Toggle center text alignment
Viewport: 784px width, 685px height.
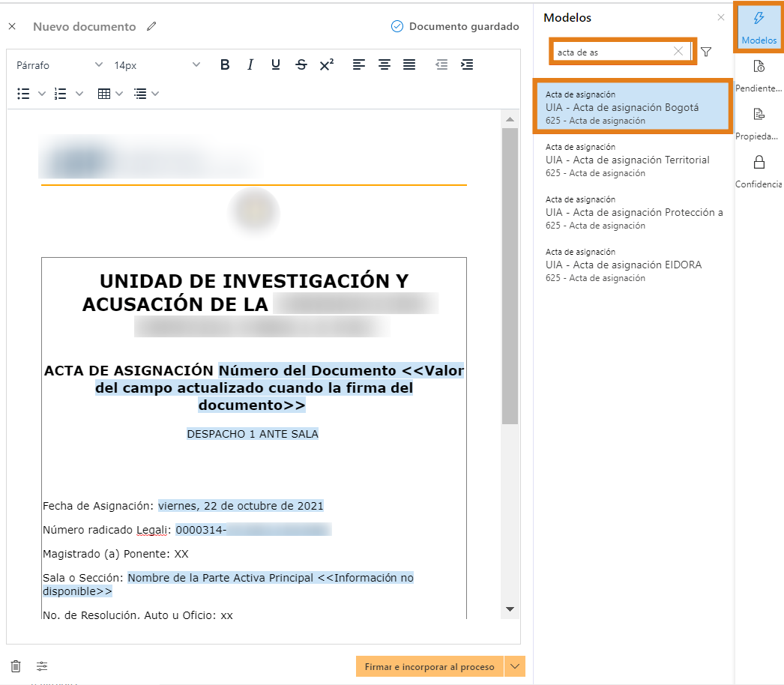(x=384, y=64)
